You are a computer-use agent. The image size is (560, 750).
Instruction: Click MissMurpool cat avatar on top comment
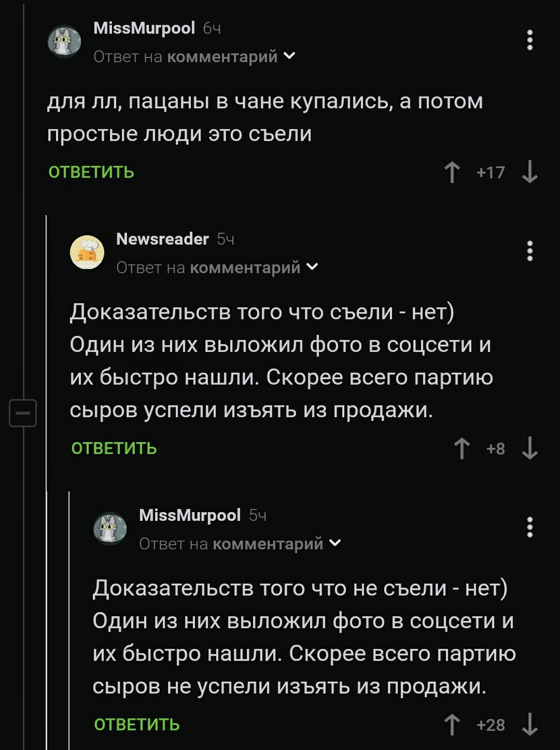pyautogui.click(x=64, y=41)
